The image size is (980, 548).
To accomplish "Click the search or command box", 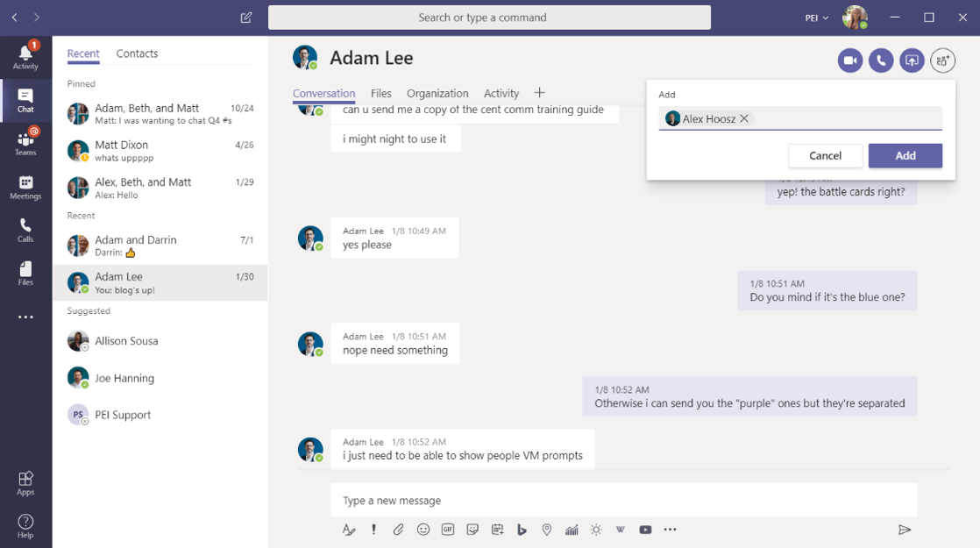I will tap(489, 18).
